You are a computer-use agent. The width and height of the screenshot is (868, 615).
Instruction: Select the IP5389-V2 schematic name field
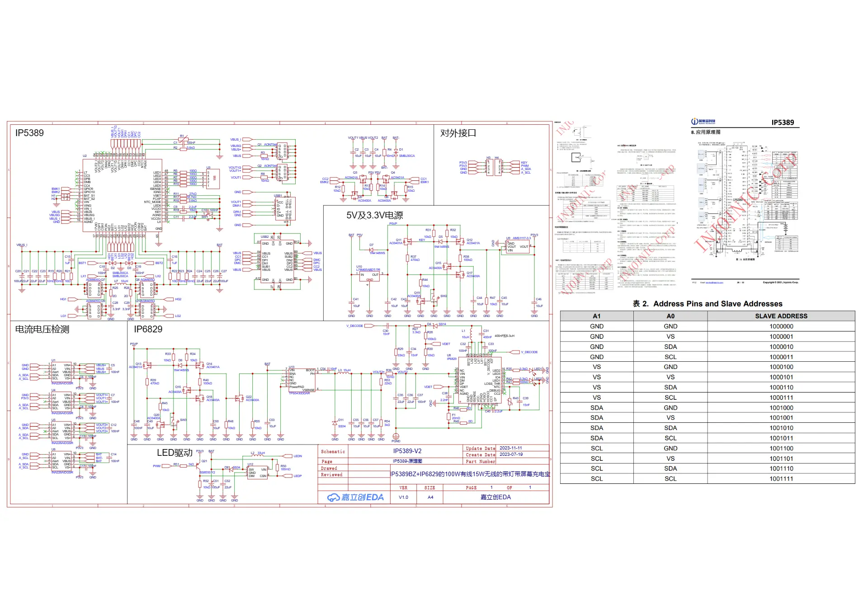tap(407, 451)
